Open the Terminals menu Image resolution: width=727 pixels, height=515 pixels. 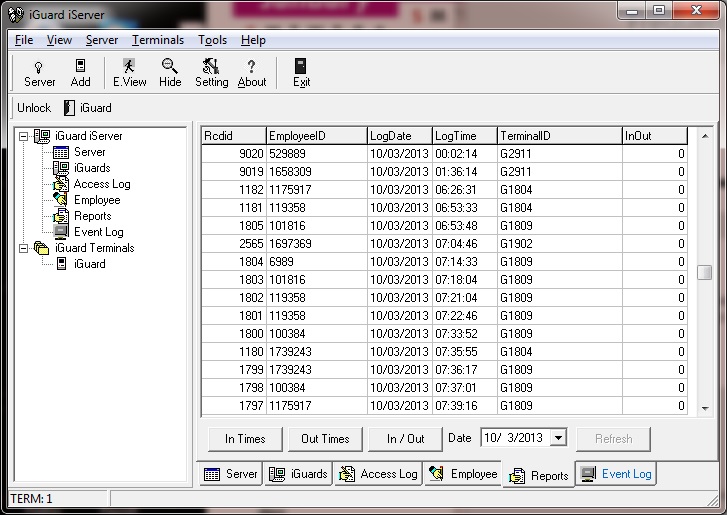coord(158,40)
